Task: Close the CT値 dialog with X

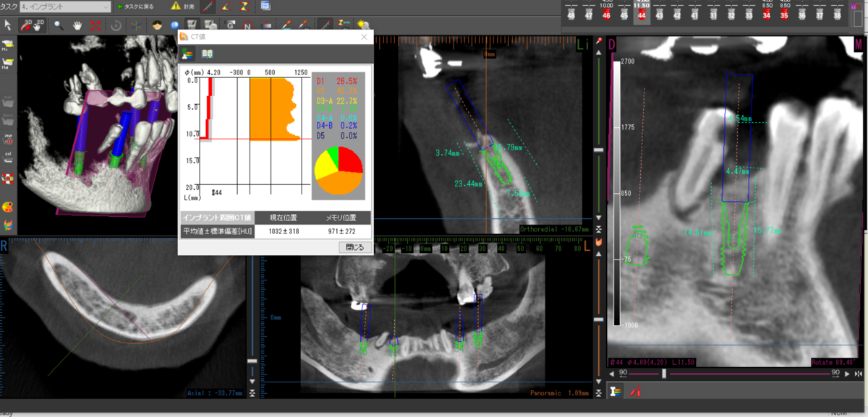Action: [x=364, y=37]
